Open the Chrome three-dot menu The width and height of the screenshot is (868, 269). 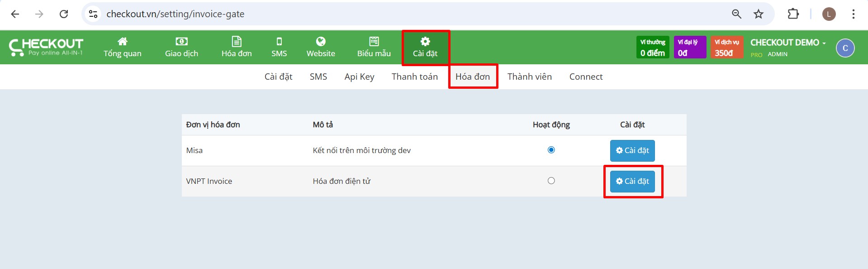click(854, 14)
